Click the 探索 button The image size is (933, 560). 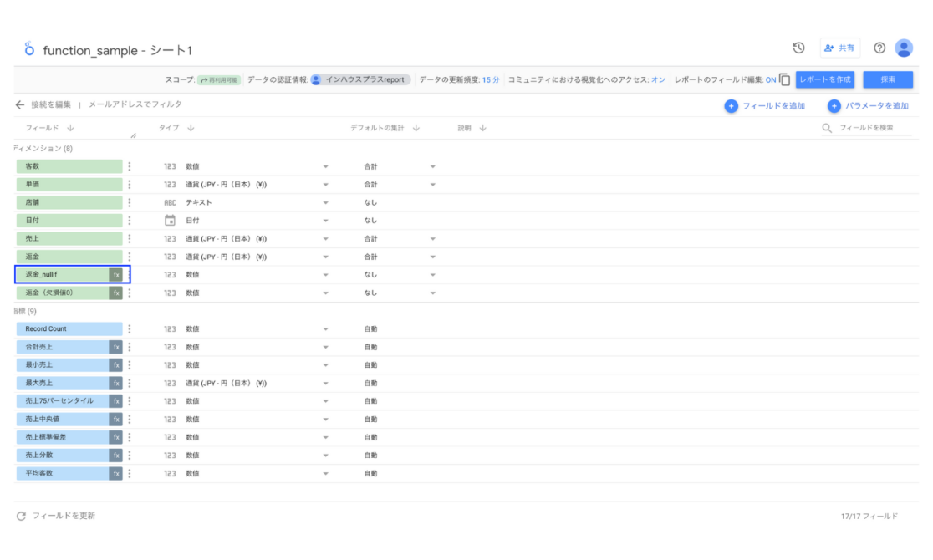887,79
